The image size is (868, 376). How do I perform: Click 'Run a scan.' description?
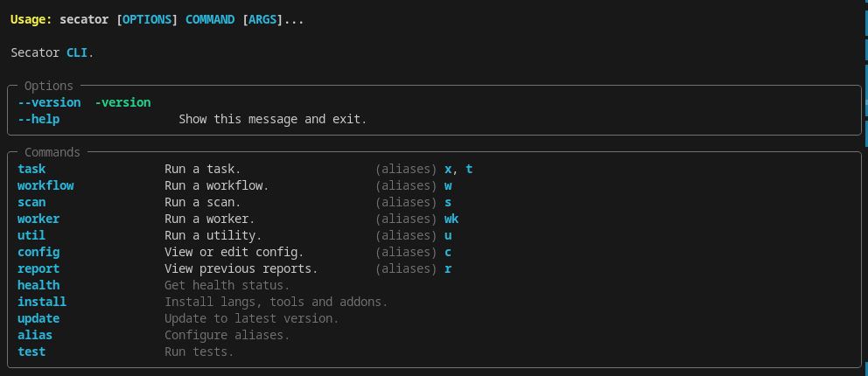[x=203, y=202]
